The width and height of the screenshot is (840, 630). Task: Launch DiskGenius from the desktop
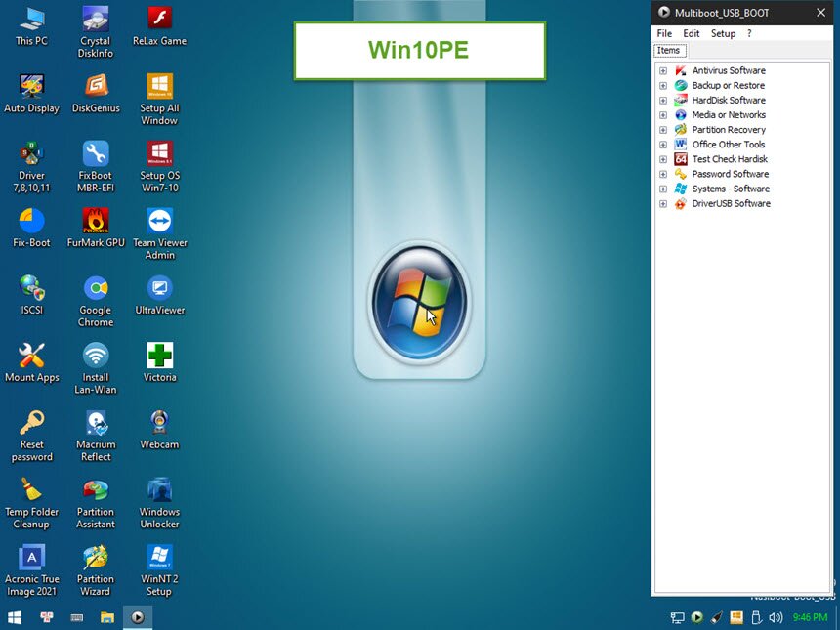coord(96,94)
